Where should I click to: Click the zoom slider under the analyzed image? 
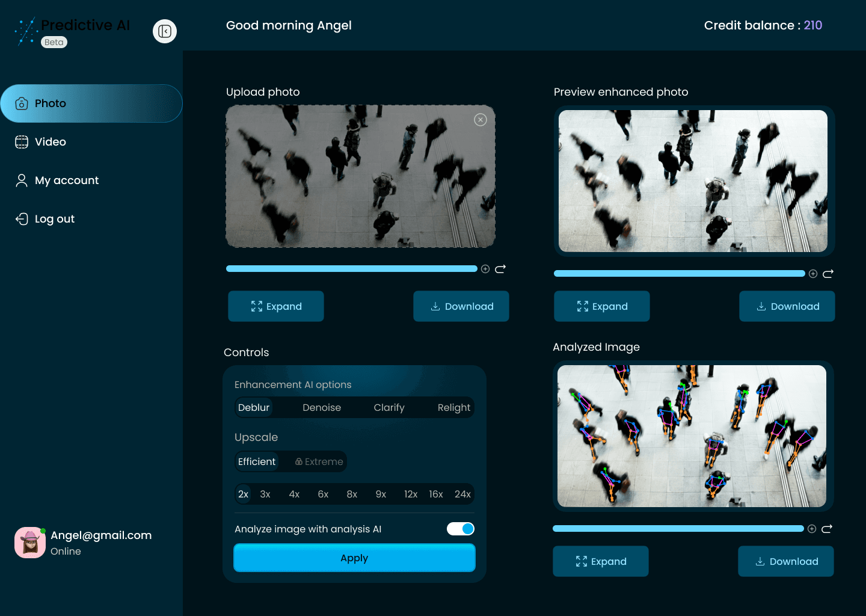(x=678, y=528)
